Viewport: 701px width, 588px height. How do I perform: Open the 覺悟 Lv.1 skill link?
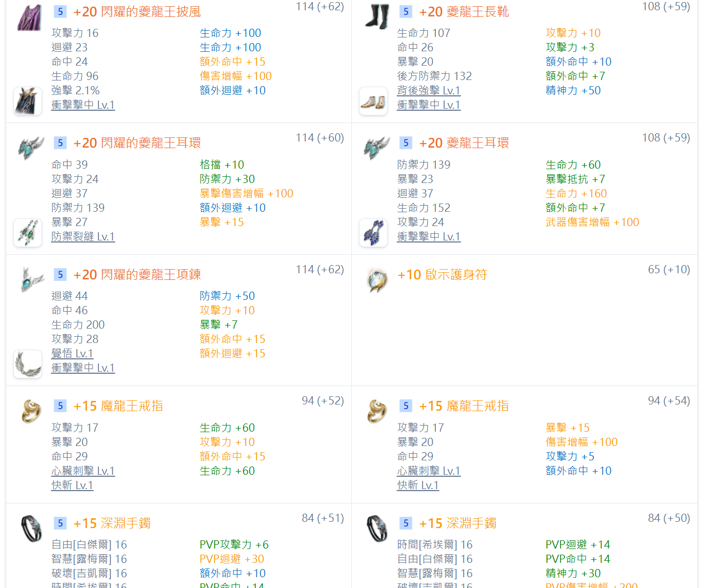[72, 354]
